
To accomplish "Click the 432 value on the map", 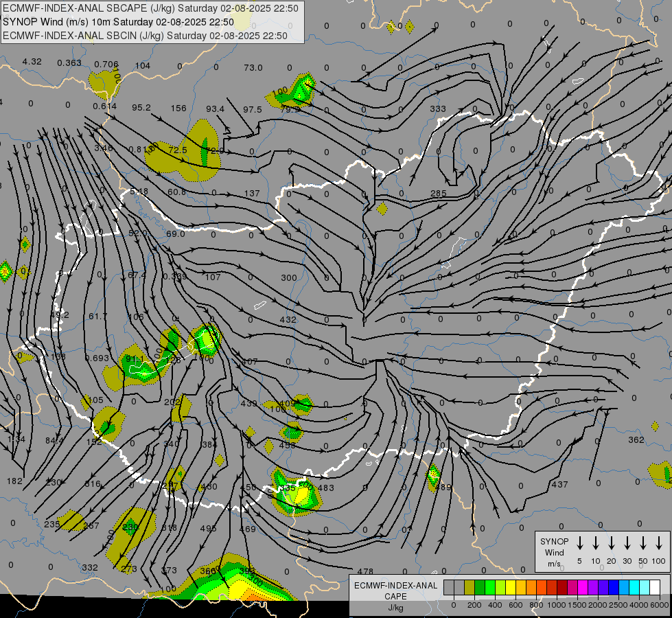I will [x=288, y=319].
